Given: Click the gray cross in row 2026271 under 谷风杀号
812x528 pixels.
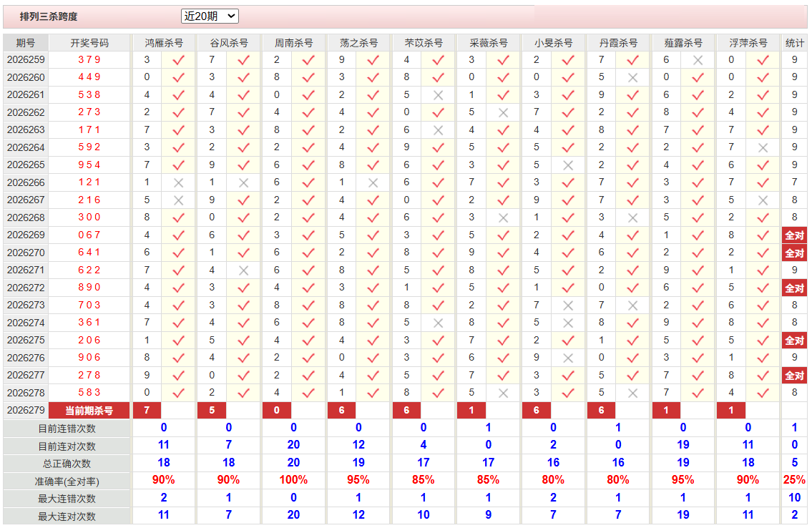Looking at the screenshot, I should coord(243,270).
